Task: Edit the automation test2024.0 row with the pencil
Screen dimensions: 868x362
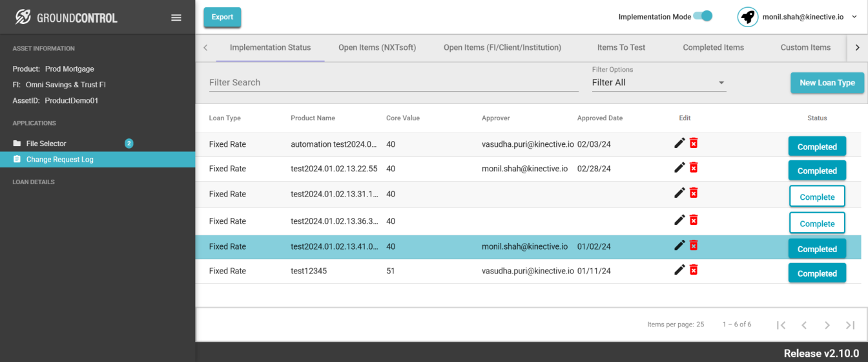Action: click(x=679, y=144)
